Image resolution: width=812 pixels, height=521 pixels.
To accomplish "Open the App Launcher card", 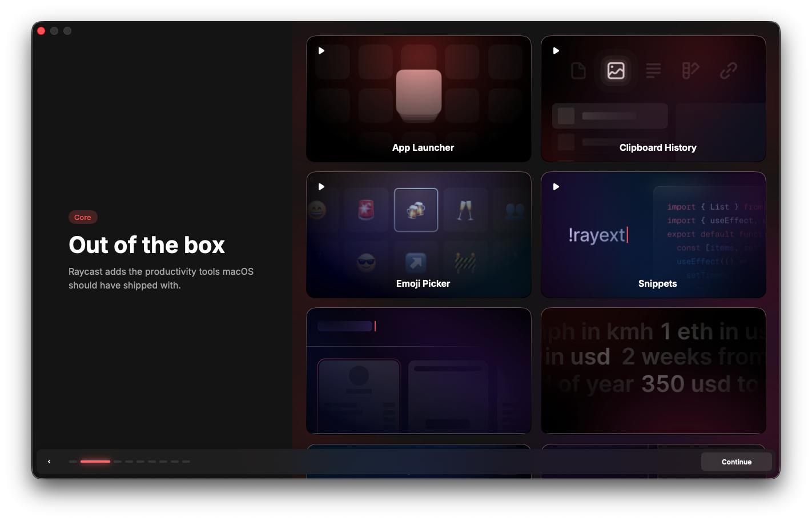I will [x=419, y=99].
